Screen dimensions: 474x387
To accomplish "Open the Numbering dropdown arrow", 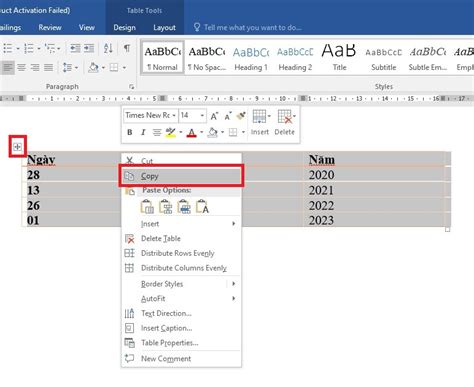I will coord(39,49).
